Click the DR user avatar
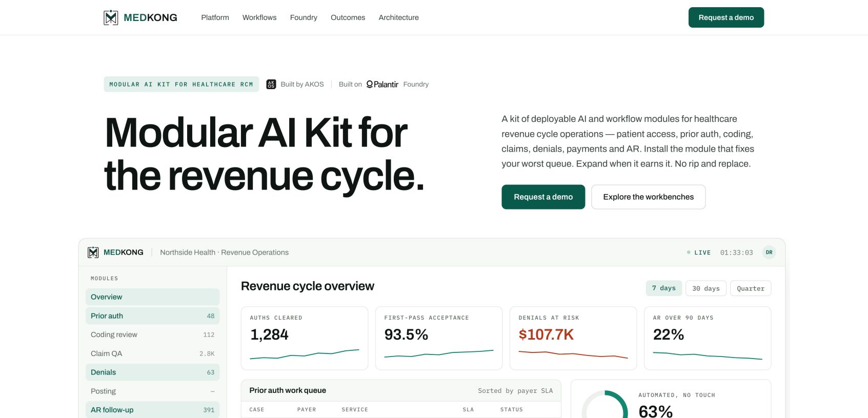Screen dimensions: 868x418 [769, 253]
